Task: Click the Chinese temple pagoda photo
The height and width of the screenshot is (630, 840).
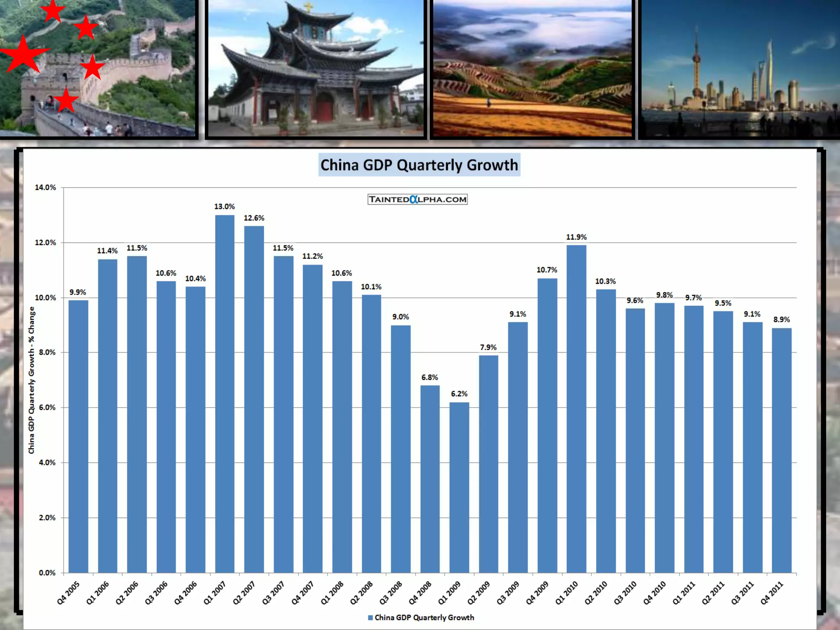Action: coord(316,69)
